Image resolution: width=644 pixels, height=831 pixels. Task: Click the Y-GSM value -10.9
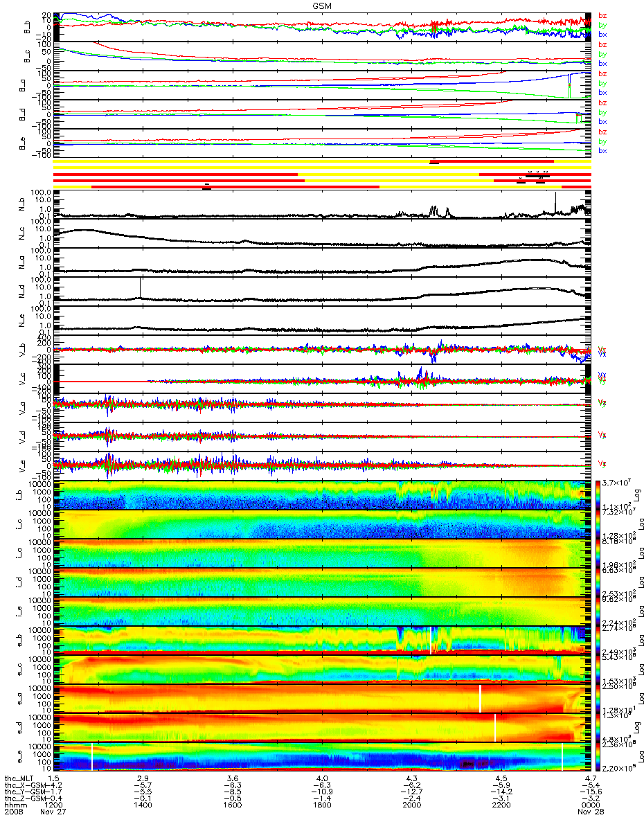[x=322, y=792]
